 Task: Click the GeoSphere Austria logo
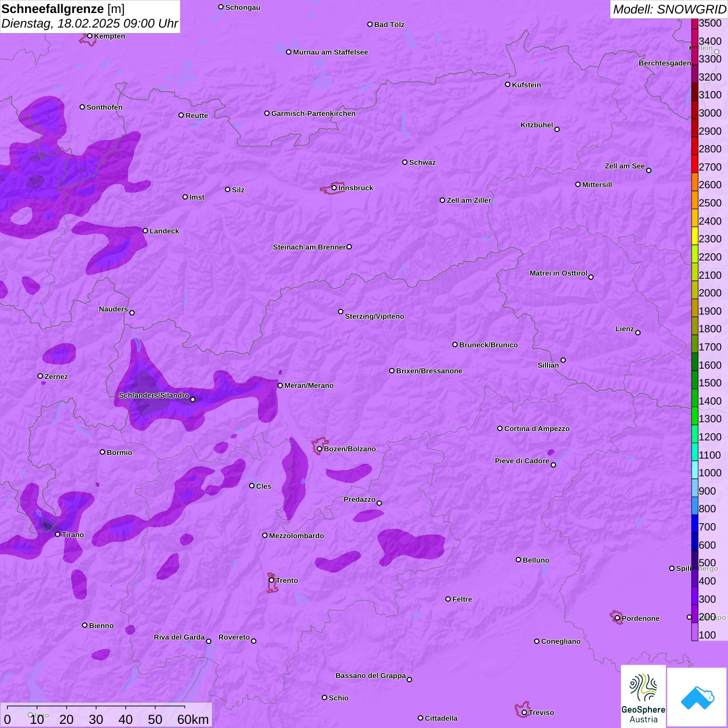[643, 696]
